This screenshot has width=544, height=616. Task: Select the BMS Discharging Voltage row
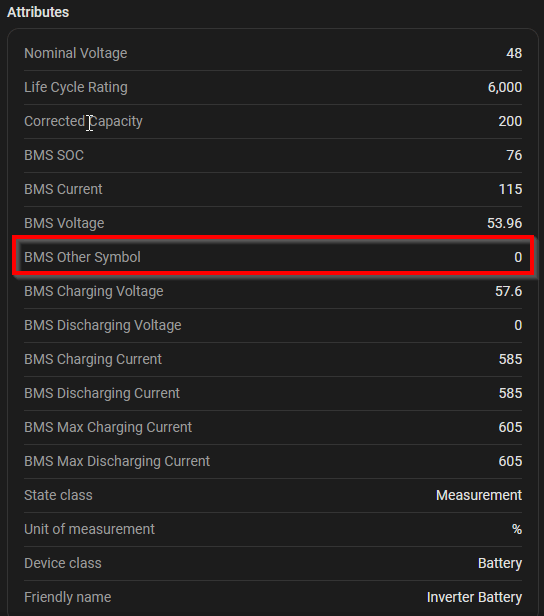[x=273, y=325]
